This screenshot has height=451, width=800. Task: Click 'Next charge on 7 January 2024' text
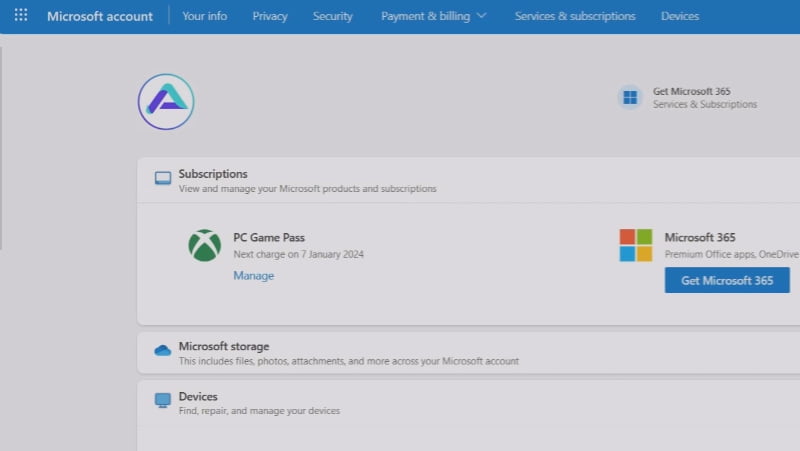tap(298, 254)
